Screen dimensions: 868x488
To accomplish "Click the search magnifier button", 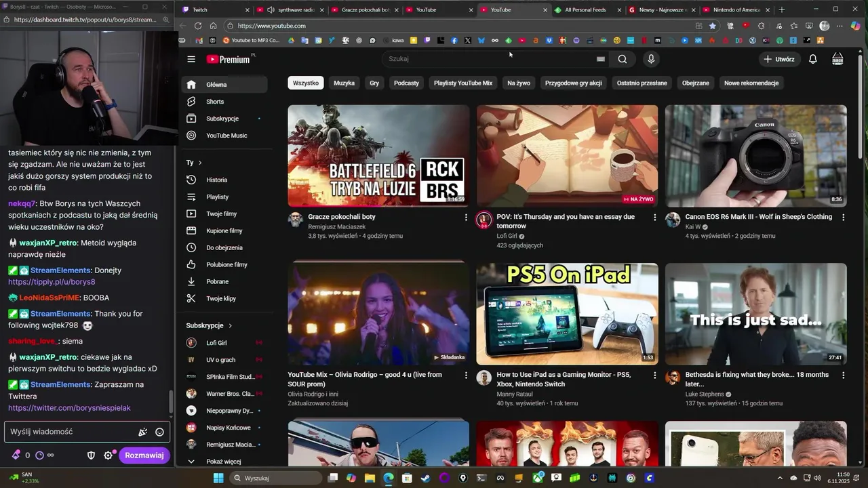I will (x=623, y=59).
